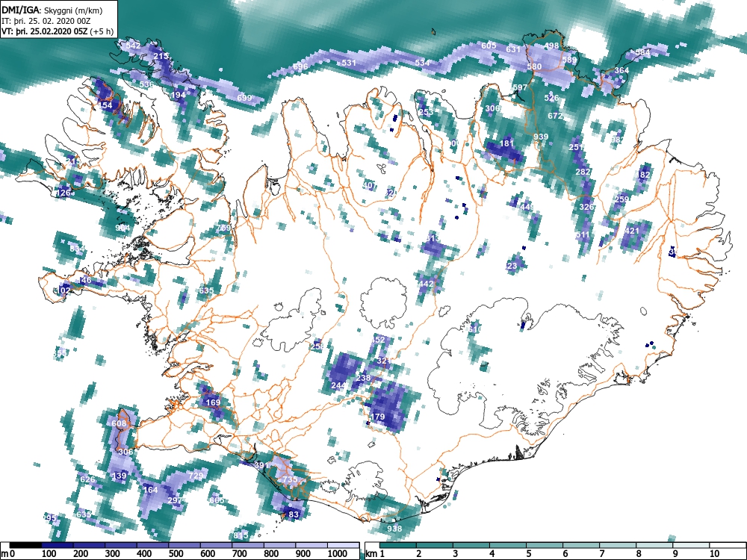Click the map value '215'
This screenshot has height=560, width=747.
pos(161,56)
